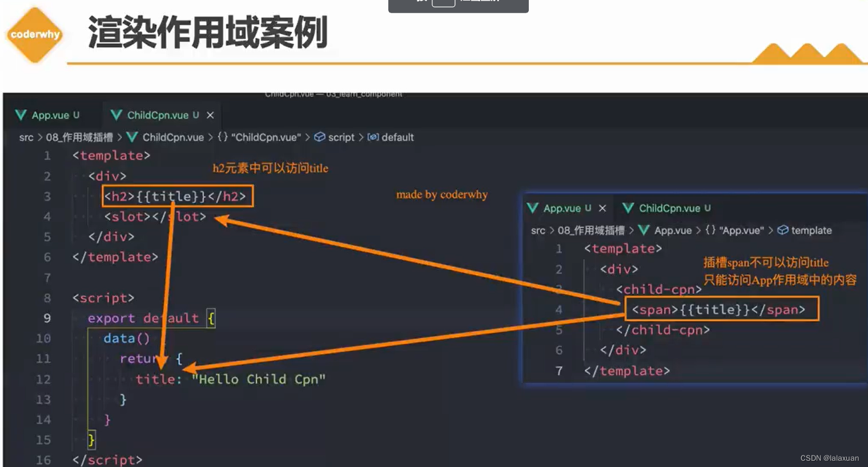Screen dimensions: 868x467
Task: Click line number 12 in left editor
Action: 43,379
